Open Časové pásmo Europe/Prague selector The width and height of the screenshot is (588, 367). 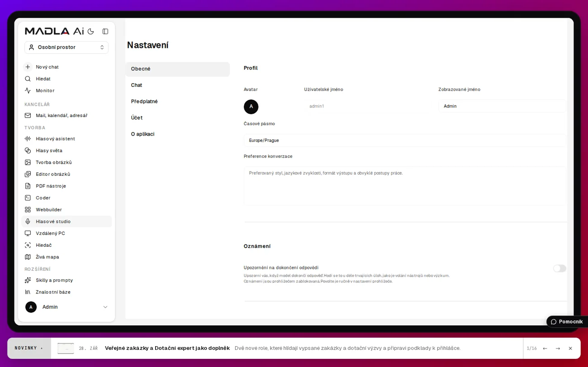tap(404, 140)
